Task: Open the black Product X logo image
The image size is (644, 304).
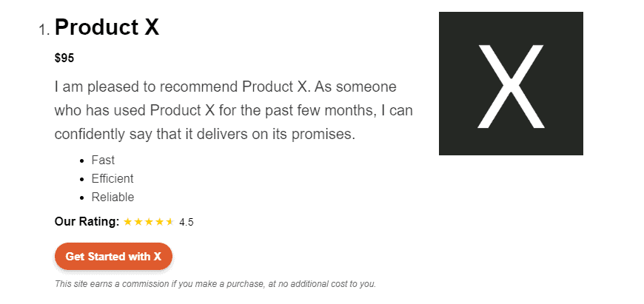Action: [x=511, y=84]
